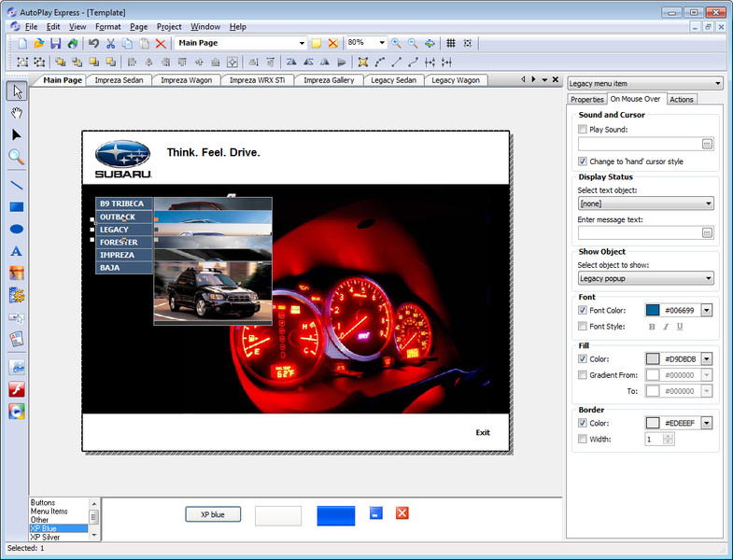Select the Rectangle shape tool

[17, 207]
